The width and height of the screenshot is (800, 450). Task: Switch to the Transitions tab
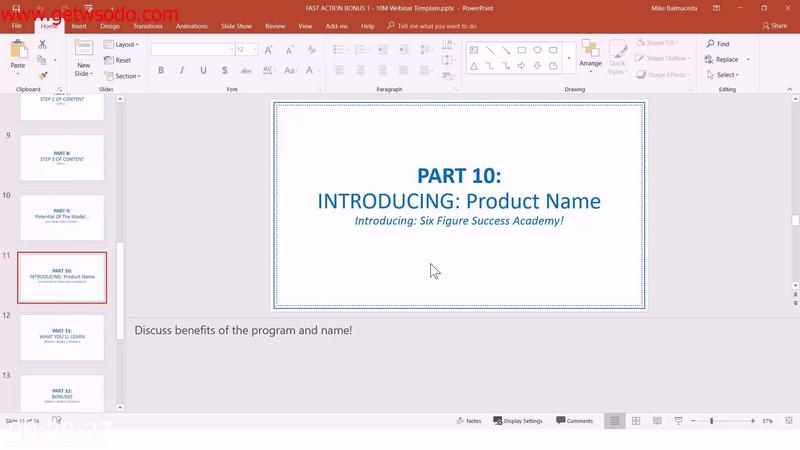point(148,26)
